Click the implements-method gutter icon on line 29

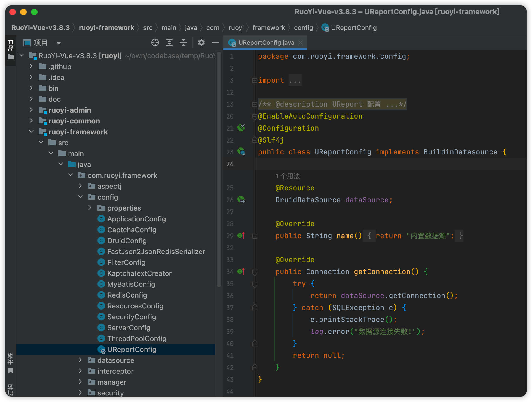241,236
